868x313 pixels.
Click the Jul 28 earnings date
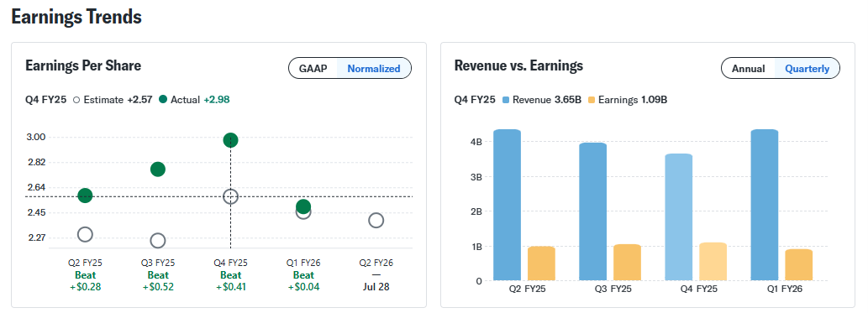tap(376, 287)
